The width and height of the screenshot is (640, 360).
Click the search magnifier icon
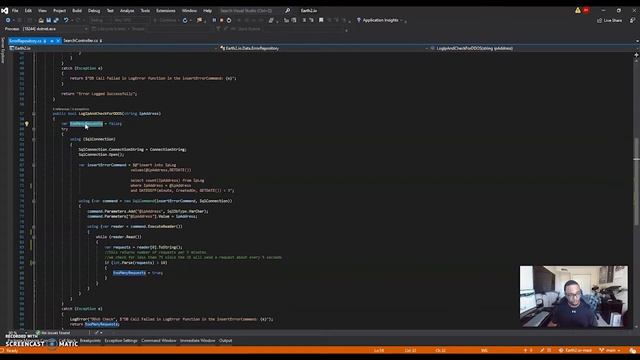pyautogui.click(x=287, y=11)
